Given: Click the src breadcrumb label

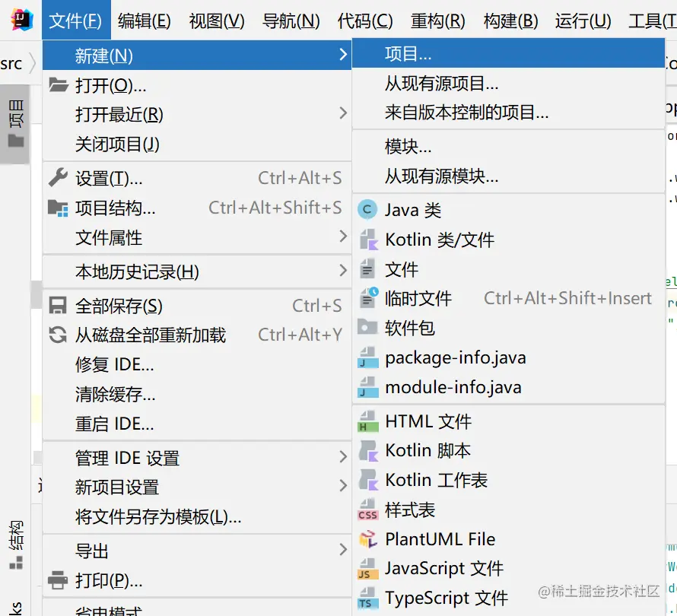Looking at the screenshot, I should 11,63.
